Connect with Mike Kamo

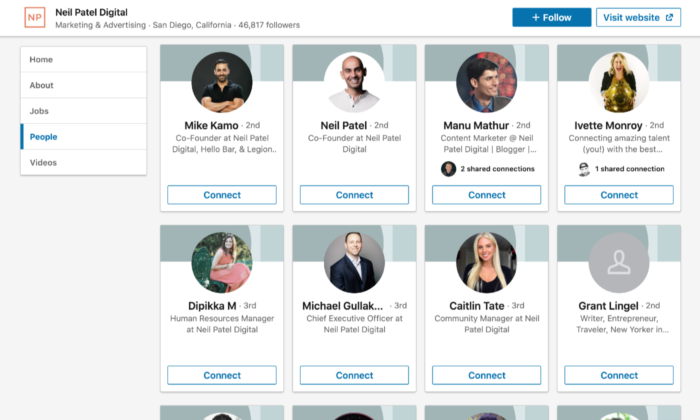[x=222, y=195]
